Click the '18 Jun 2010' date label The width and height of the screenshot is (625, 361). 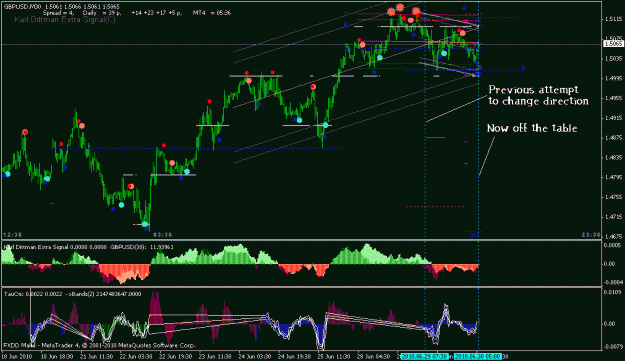pos(17,356)
